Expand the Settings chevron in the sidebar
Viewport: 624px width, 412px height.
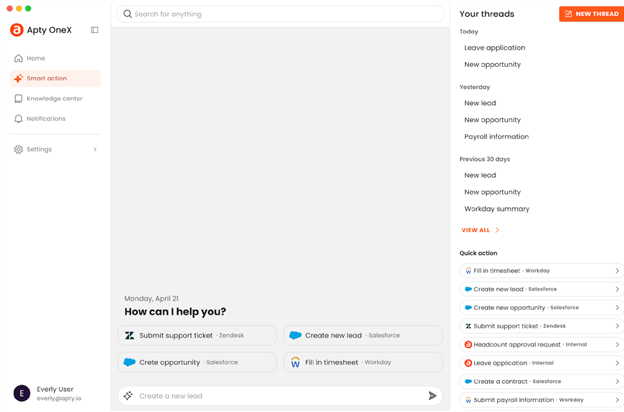[x=95, y=150]
